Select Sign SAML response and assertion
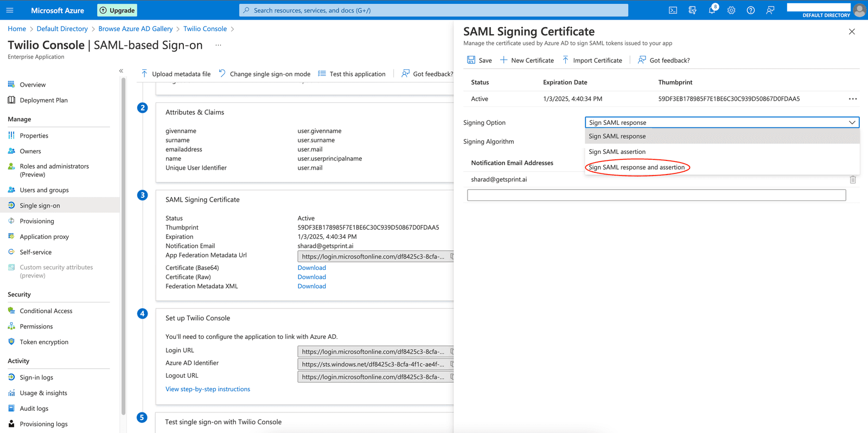This screenshot has width=868, height=433. point(636,167)
